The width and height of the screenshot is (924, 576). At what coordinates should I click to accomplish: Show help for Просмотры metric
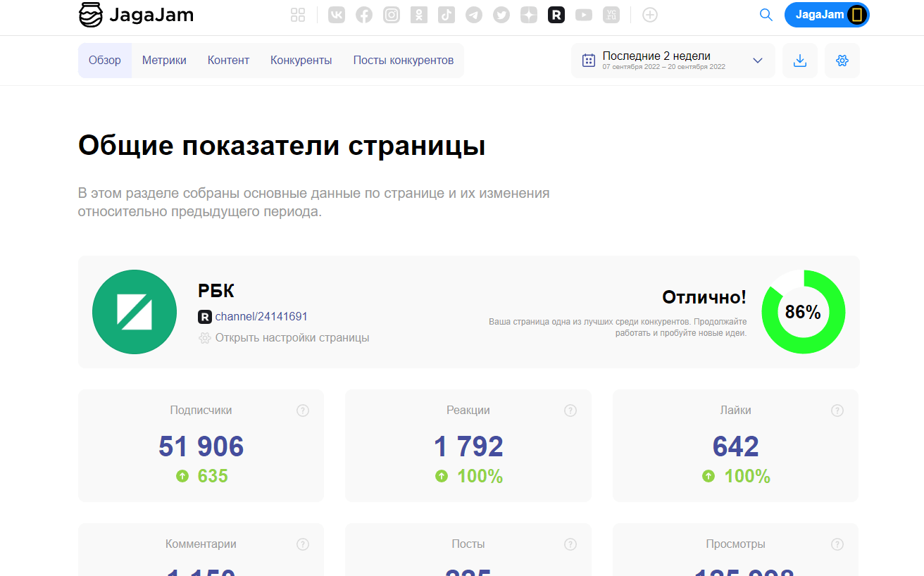837,544
